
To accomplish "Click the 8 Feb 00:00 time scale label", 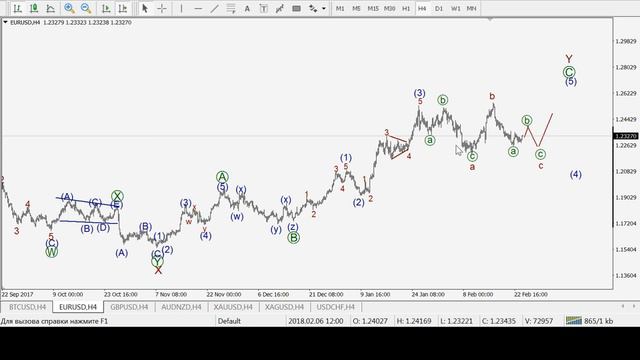I will 478,294.
